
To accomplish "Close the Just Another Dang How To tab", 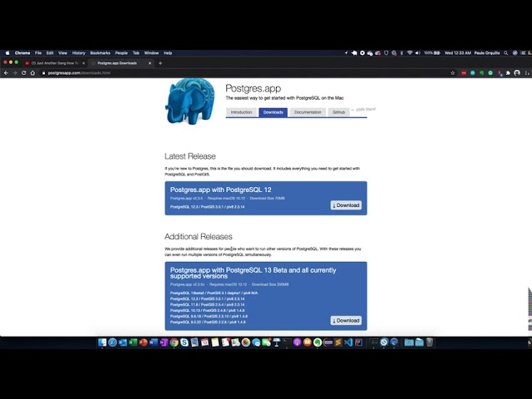I will pos(83,63).
